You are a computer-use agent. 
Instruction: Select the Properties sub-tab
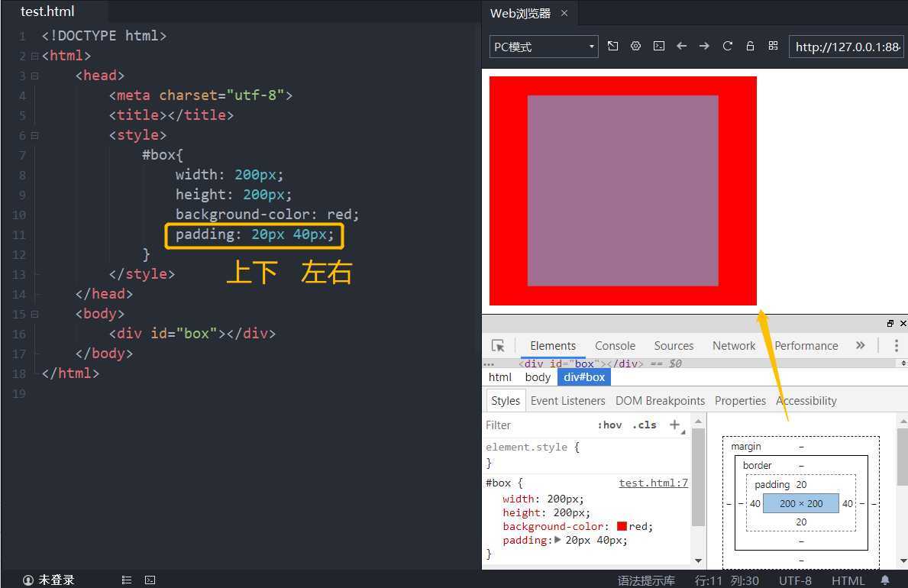[740, 400]
